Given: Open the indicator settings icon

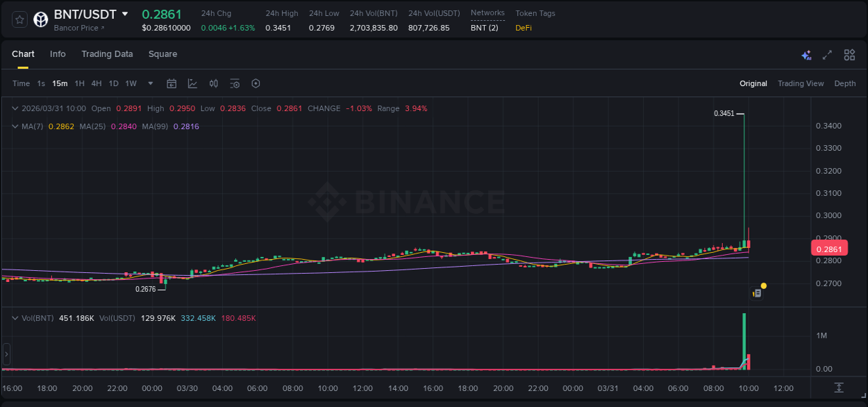Looking at the screenshot, I should coord(235,83).
